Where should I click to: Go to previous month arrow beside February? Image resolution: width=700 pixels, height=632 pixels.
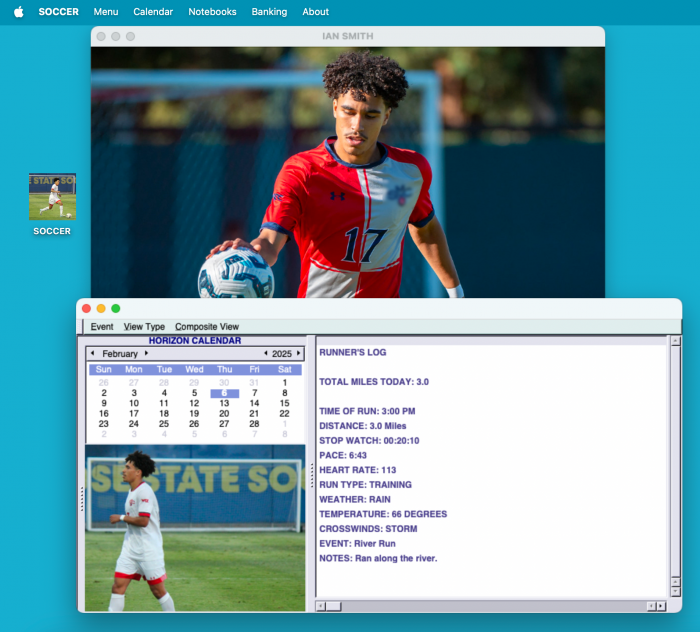(93, 353)
